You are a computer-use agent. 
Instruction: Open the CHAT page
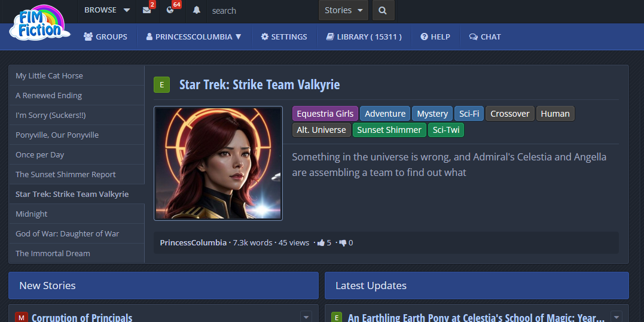pyautogui.click(x=485, y=37)
